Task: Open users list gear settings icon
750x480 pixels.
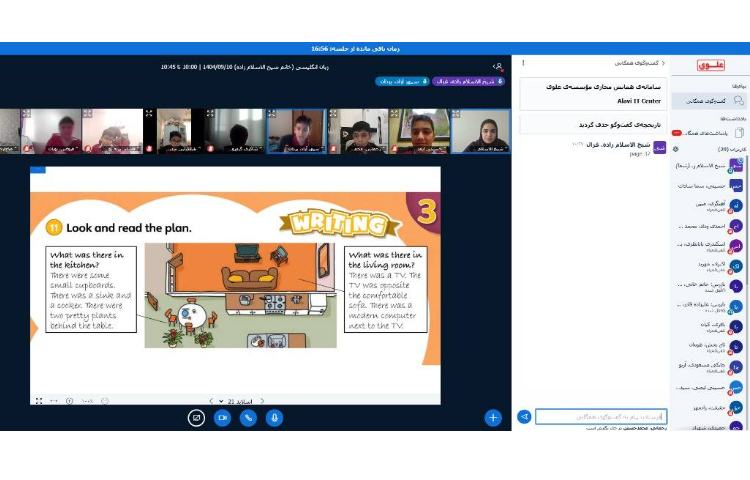Action: pyautogui.click(x=675, y=148)
